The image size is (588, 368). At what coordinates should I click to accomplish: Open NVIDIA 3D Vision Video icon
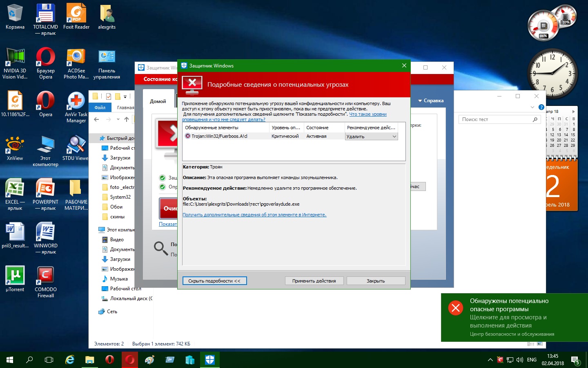point(15,63)
